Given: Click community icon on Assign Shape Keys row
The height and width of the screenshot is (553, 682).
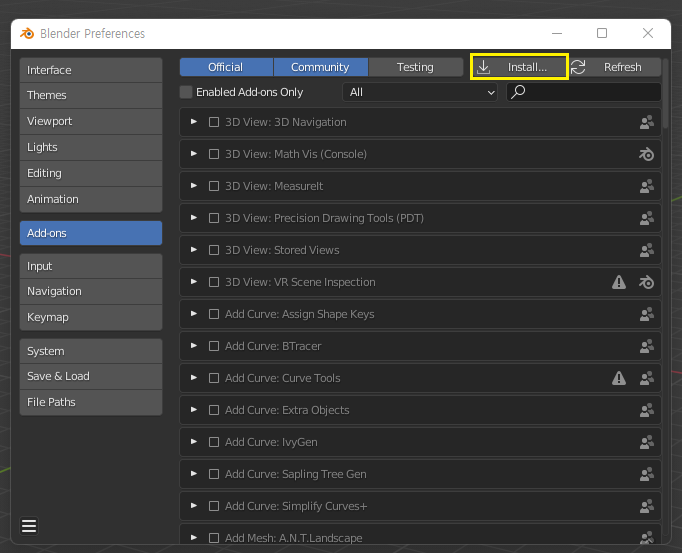Looking at the screenshot, I should pos(646,314).
